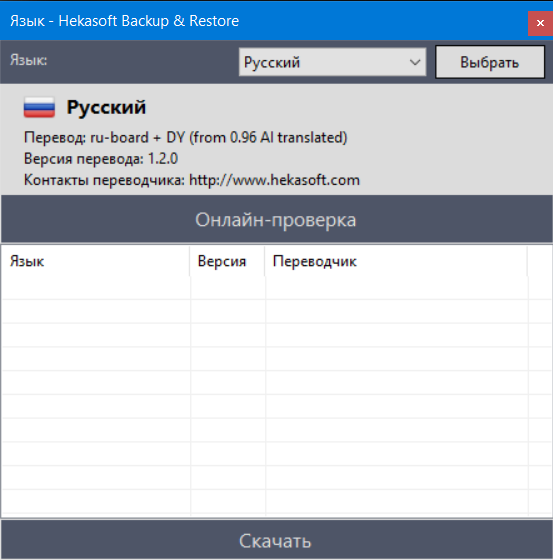Click the Скачать download button

pyautogui.click(x=276, y=540)
